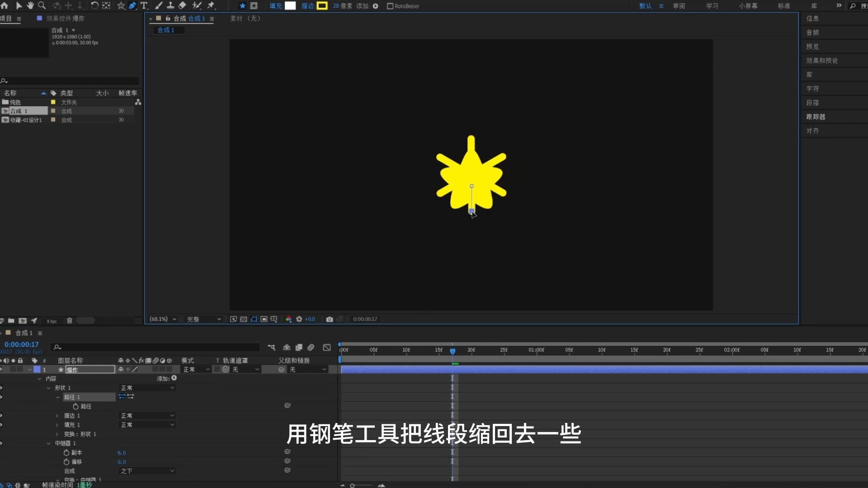Click the current time display 0:00:00:17
Image resolution: width=868 pixels, height=488 pixels.
(x=22, y=344)
